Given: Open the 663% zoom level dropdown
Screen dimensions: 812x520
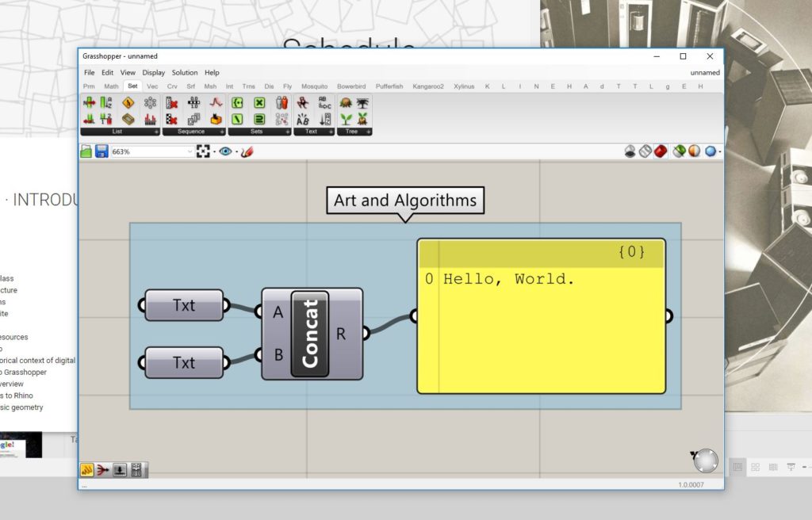Looking at the screenshot, I should click(x=190, y=151).
